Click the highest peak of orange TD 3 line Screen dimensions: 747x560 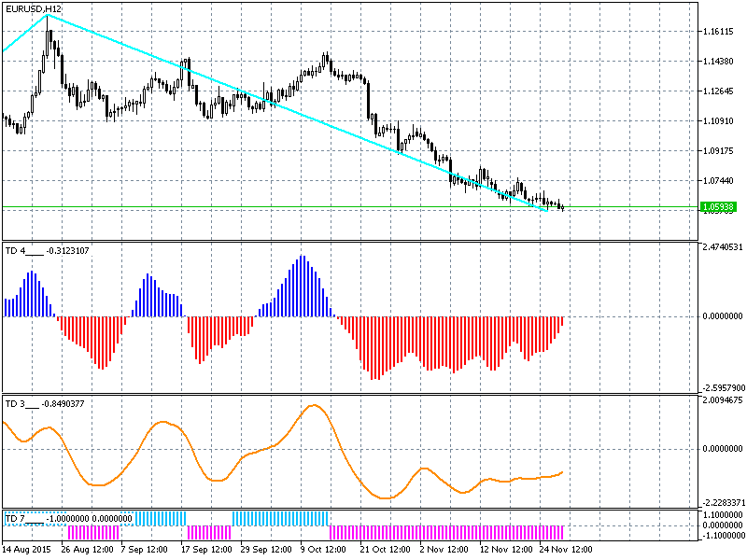pos(315,405)
